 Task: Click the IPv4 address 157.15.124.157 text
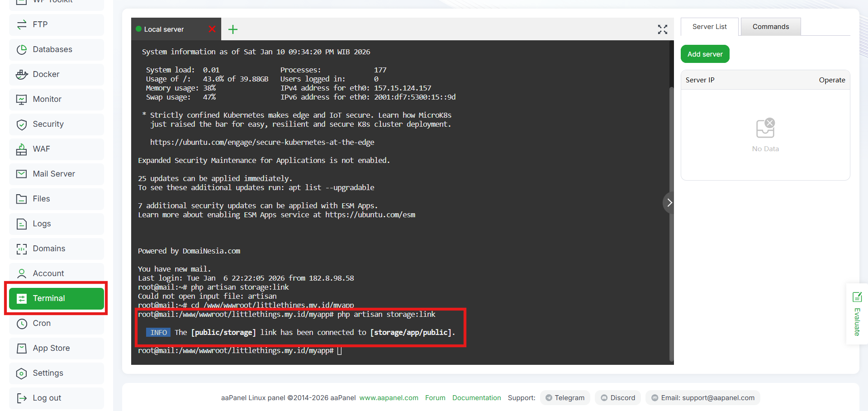coord(403,88)
